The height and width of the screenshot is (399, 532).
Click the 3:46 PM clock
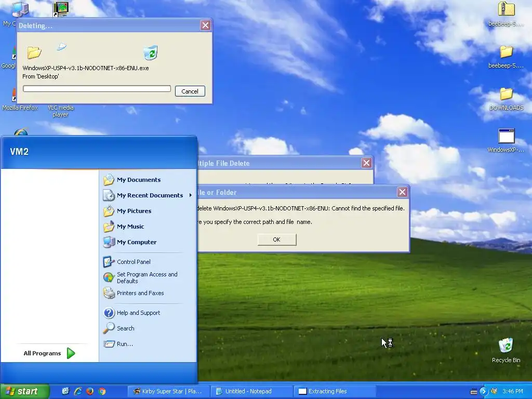tap(513, 392)
